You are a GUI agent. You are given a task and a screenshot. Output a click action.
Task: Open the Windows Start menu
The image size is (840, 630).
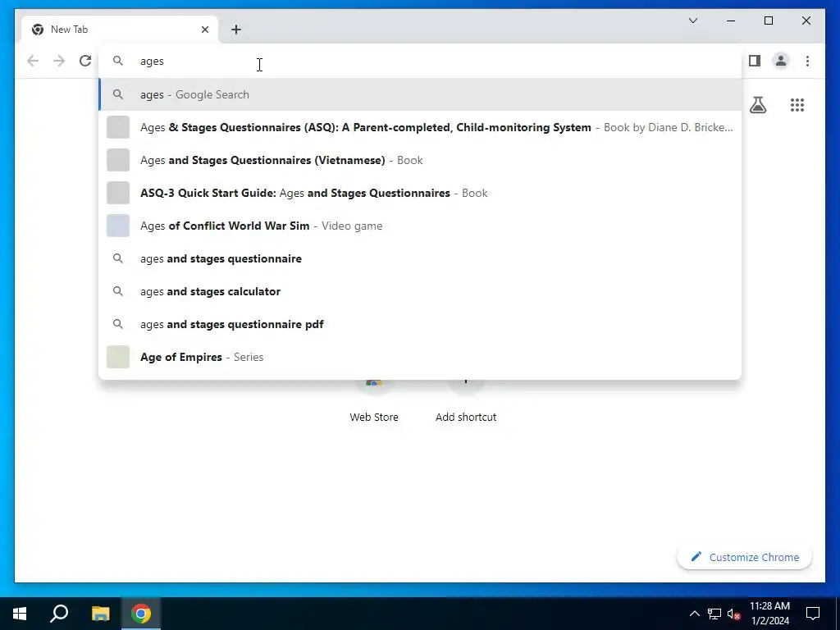(20, 614)
